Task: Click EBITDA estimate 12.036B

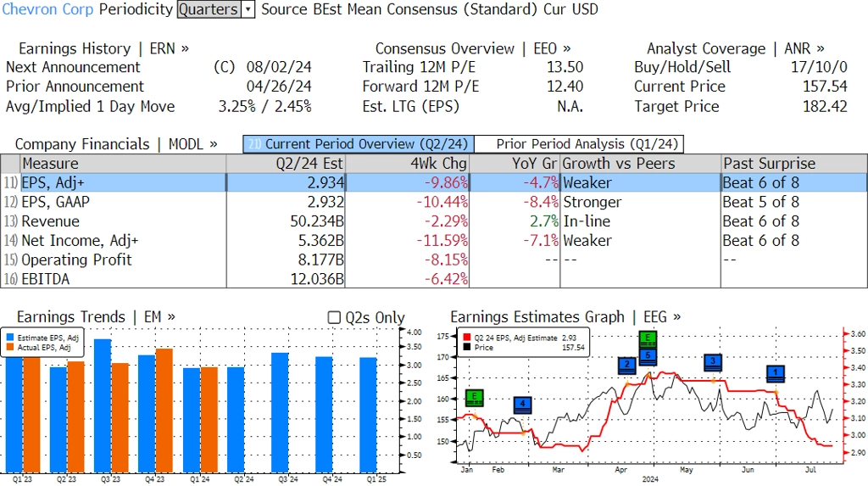Action: (317, 279)
